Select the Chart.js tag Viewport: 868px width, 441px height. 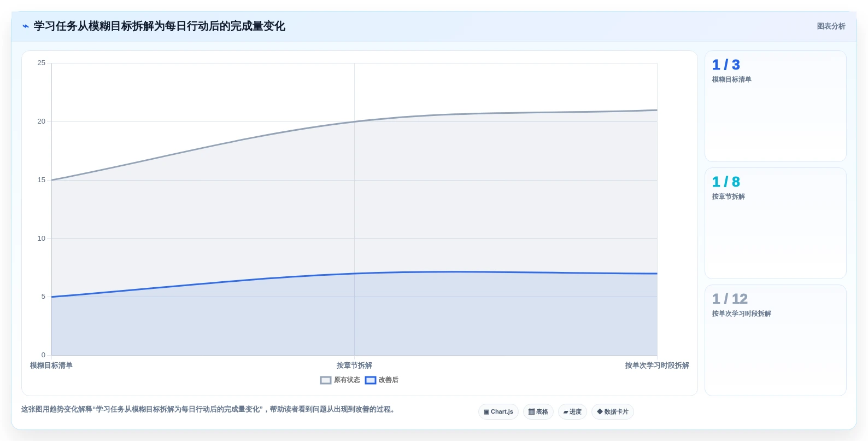pos(498,412)
